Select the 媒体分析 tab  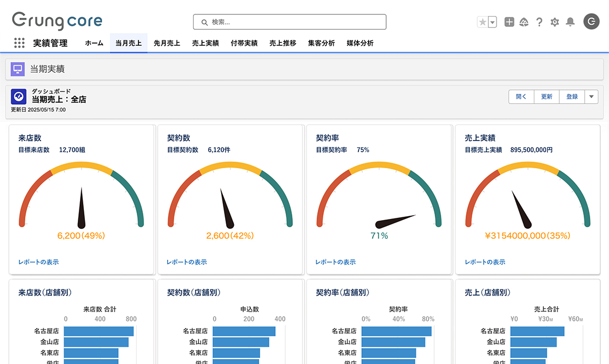coord(360,43)
